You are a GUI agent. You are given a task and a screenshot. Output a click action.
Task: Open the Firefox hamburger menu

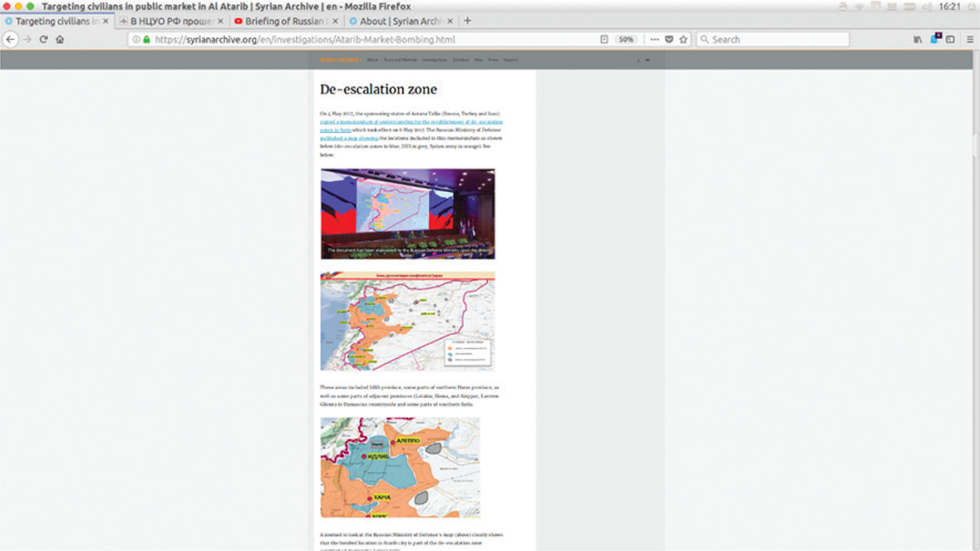coord(970,39)
